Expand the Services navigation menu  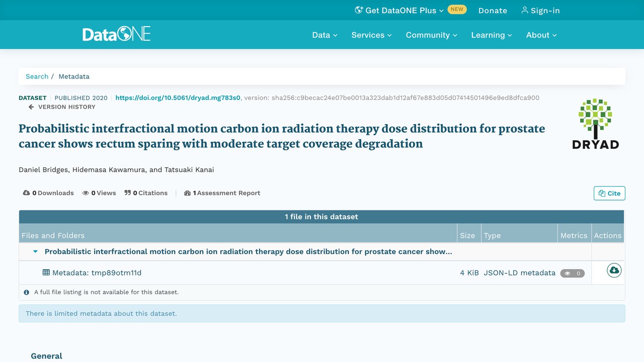pyautogui.click(x=371, y=35)
